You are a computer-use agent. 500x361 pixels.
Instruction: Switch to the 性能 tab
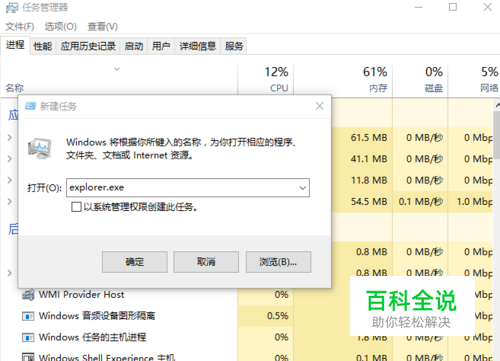[43, 46]
